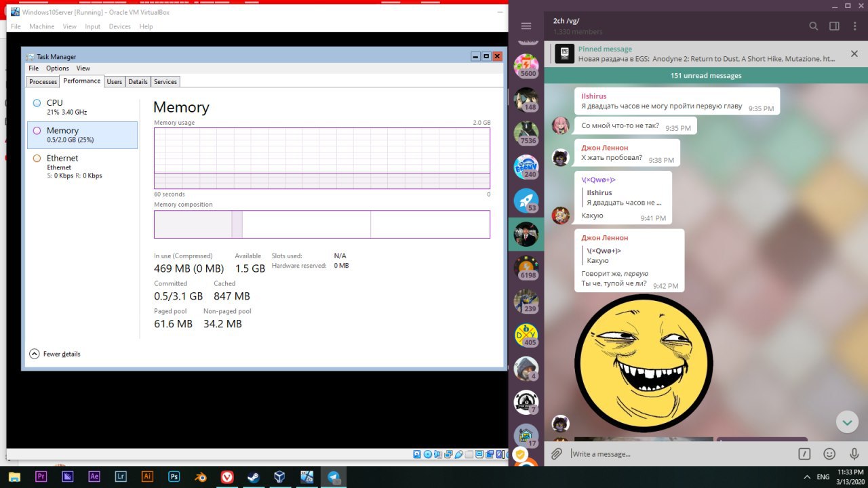
Task: Launch Lightroom from taskbar
Action: click(121, 476)
